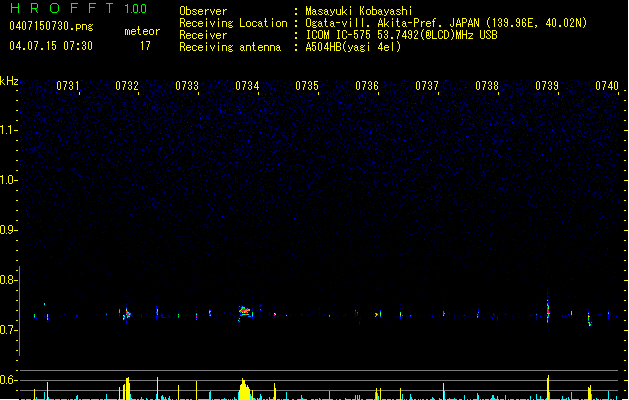Click the 1.0 kHz axis label
This screenshot has height=400, width=629.
(x=8, y=180)
